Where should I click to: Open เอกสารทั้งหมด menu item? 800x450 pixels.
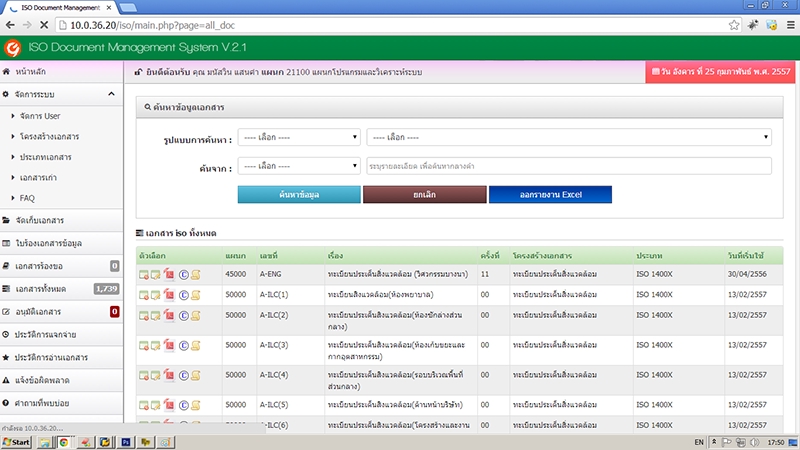pyautogui.click(x=61, y=289)
